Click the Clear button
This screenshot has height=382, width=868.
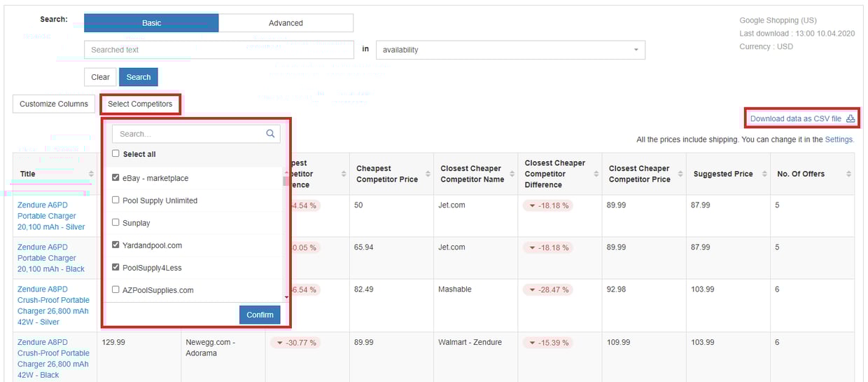tap(100, 77)
